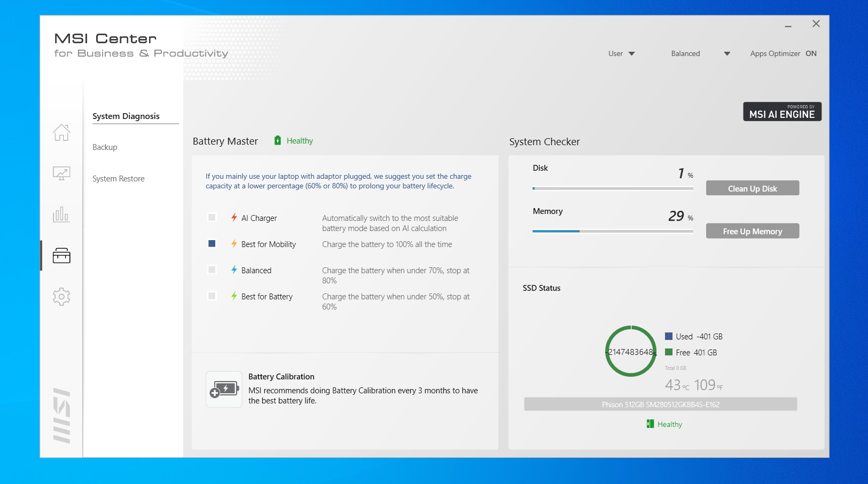Image resolution: width=868 pixels, height=484 pixels.
Task: Click the MSI logo in sidebar
Action: (x=62, y=416)
